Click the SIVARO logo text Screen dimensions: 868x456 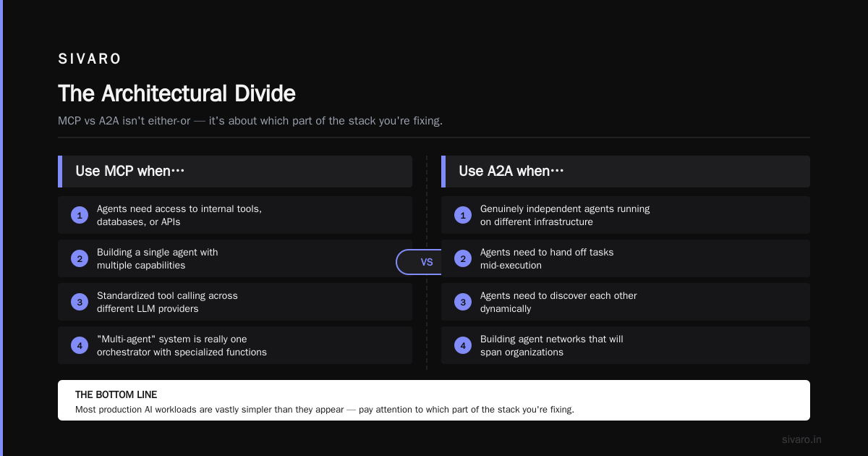(x=90, y=59)
